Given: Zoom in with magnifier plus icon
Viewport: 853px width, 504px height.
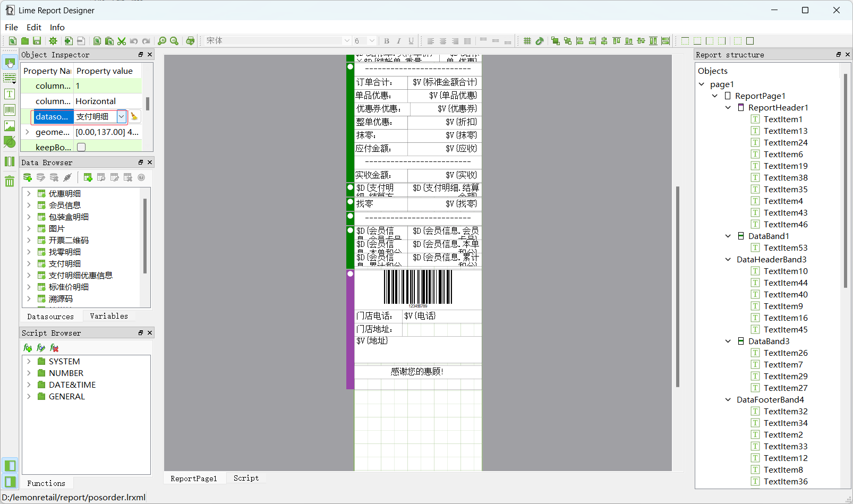Looking at the screenshot, I should [x=162, y=41].
